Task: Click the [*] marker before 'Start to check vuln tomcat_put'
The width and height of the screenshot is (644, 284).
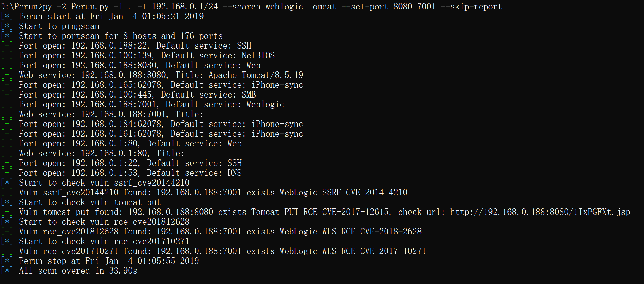Action: (x=7, y=202)
